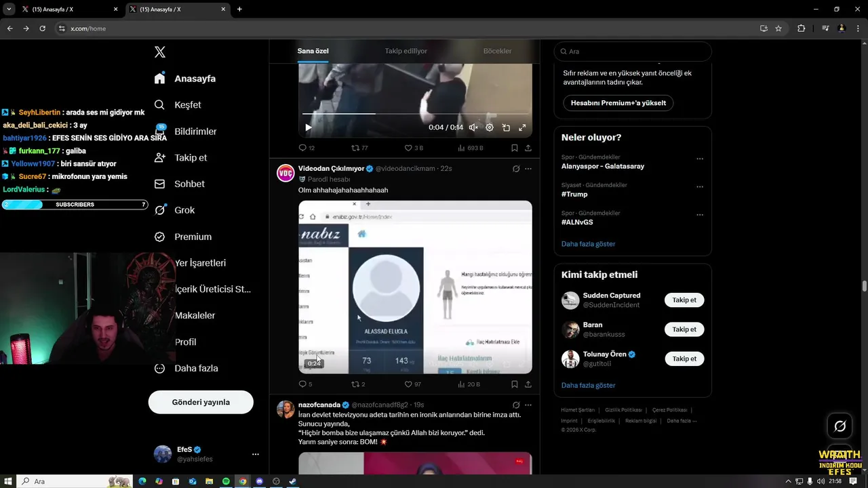This screenshot has width=868, height=488.
Task: Toggle picture-in-picture on top video
Action: coord(506,127)
